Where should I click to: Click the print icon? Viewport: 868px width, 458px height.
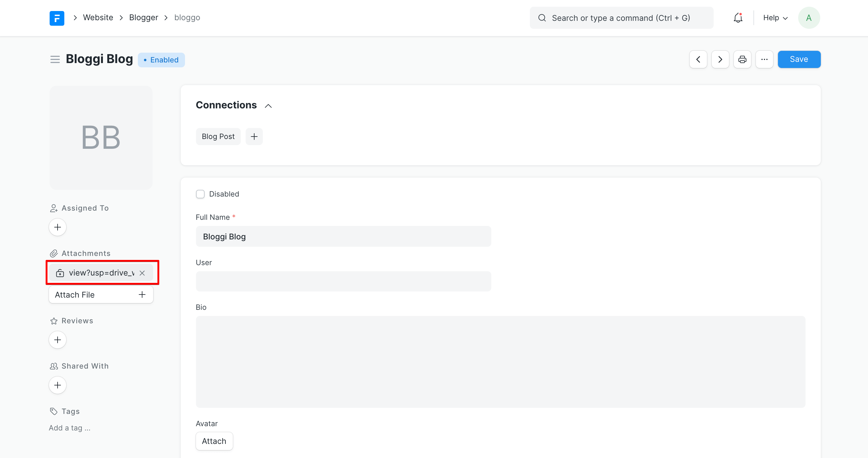click(x=742, y=60)
